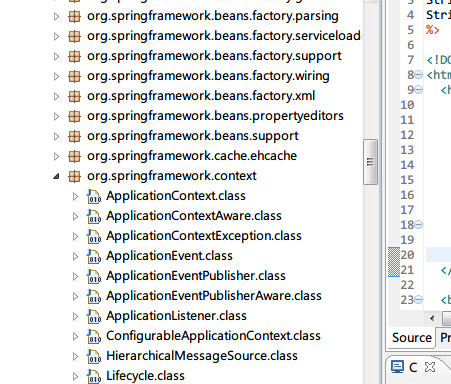Expand the ApplicationEvent.class node
The height and width of the screenshot is (384, 451).
[75, 256]
